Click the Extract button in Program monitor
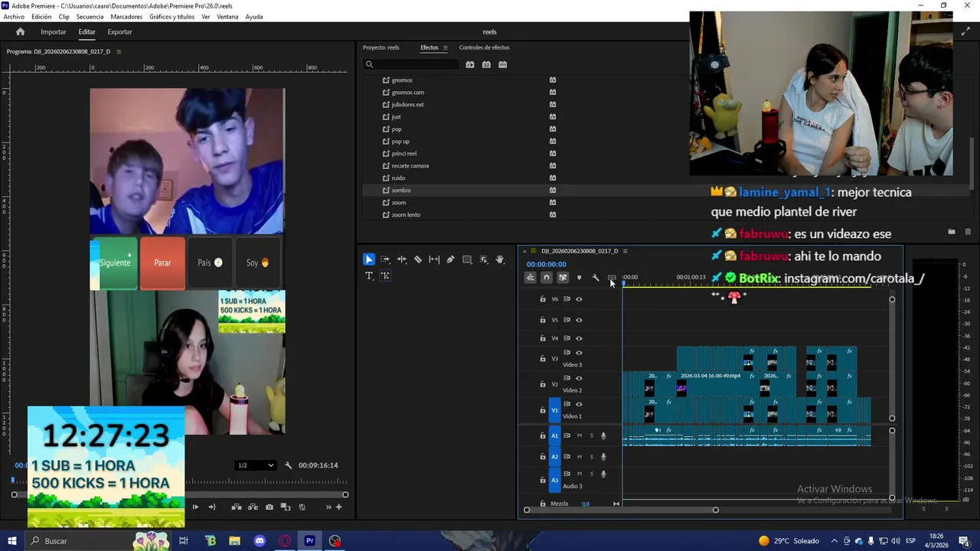This screenshot has height=551, width=980. click(253, 507)
